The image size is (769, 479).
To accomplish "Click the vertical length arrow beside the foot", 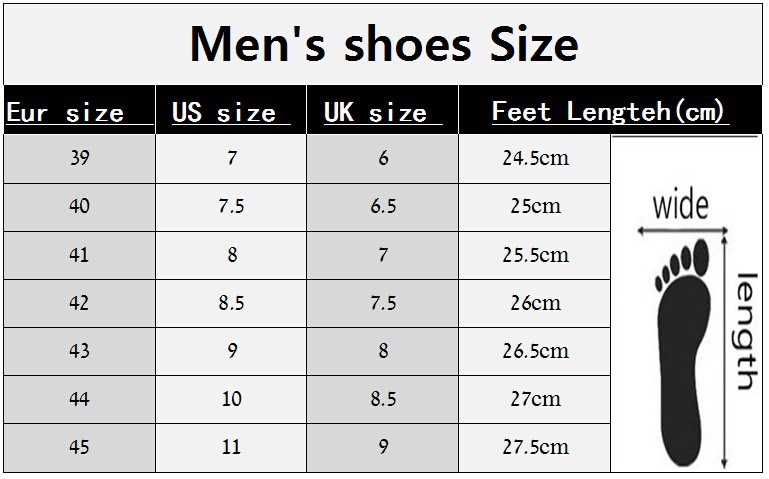I will [724, 350].
